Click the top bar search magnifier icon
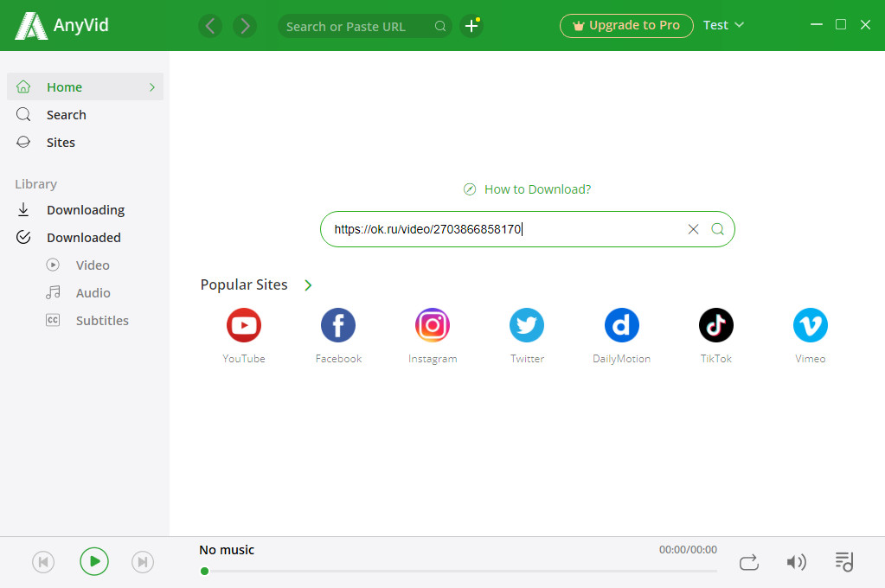Image resolution: width=885 pixels, height=588 pixels. coord(440,26)
